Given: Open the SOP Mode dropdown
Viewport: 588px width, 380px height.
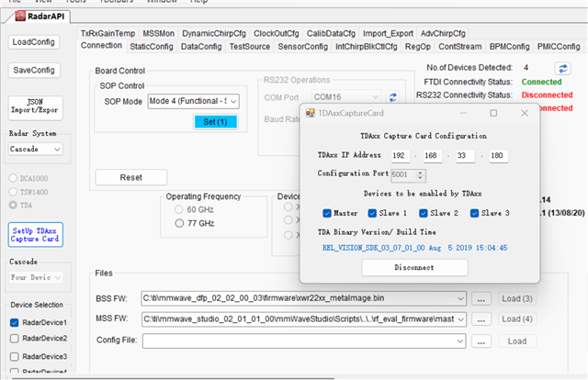Looking at the screenshot, I should (194, 101).
